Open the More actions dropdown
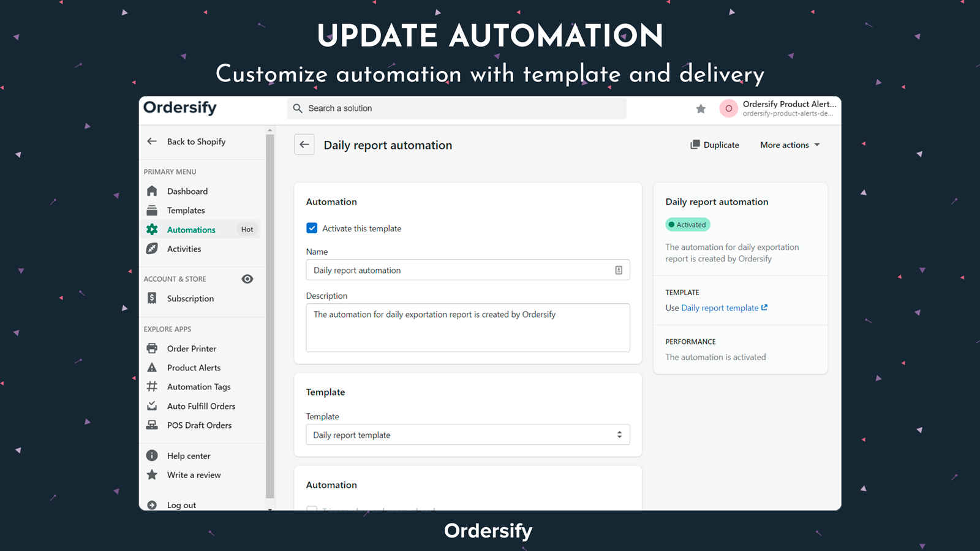This screenshot has height=551, width=980. [x=789, y=144]
